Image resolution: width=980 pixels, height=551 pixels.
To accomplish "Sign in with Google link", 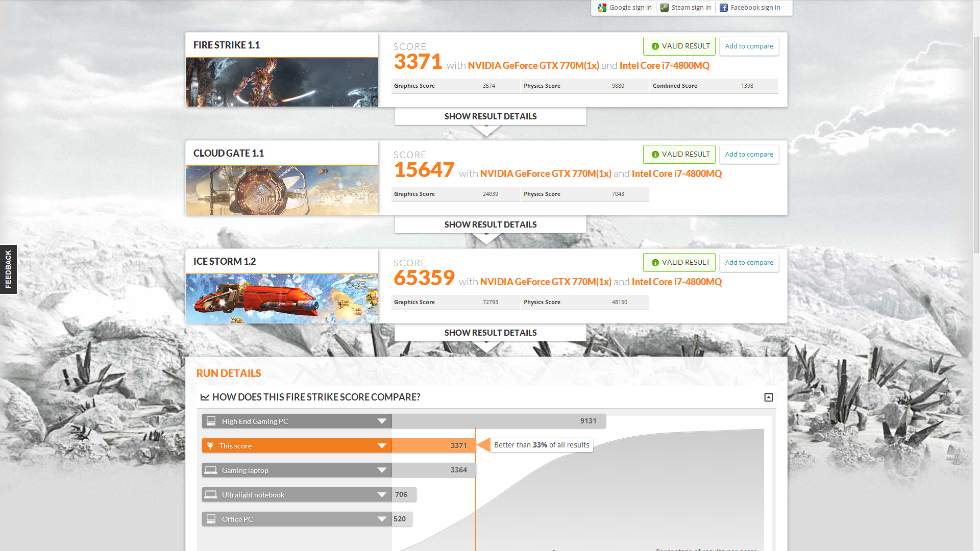I will pos(630,8).
